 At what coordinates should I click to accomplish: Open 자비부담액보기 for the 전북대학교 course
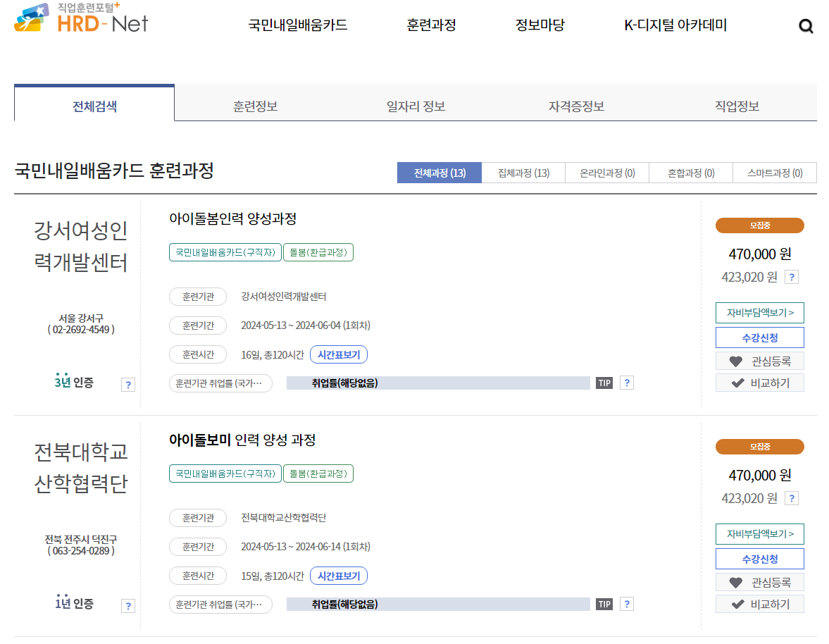coord(759,533)
